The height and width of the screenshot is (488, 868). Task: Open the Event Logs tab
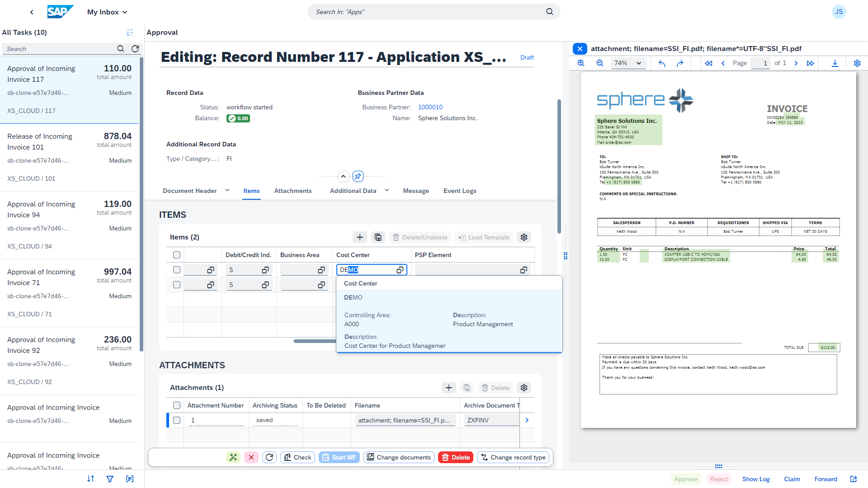(460, 191)
